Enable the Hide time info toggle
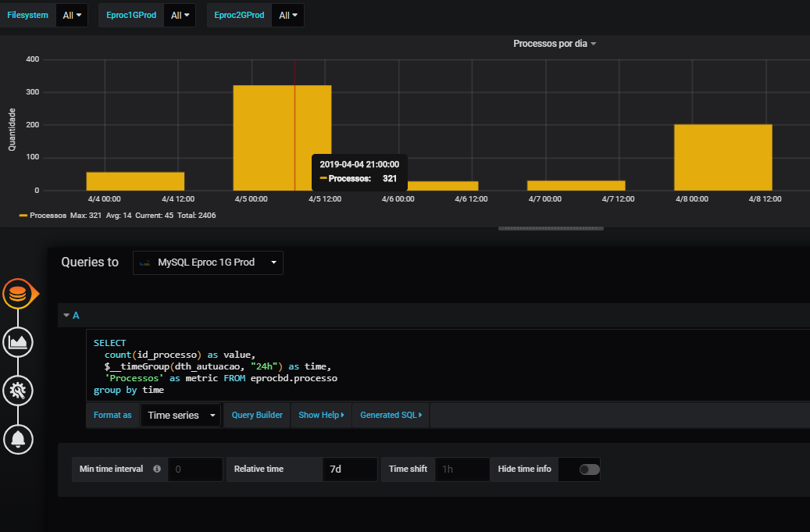Screen dimensions: 810x532 [x=580, y=470]
